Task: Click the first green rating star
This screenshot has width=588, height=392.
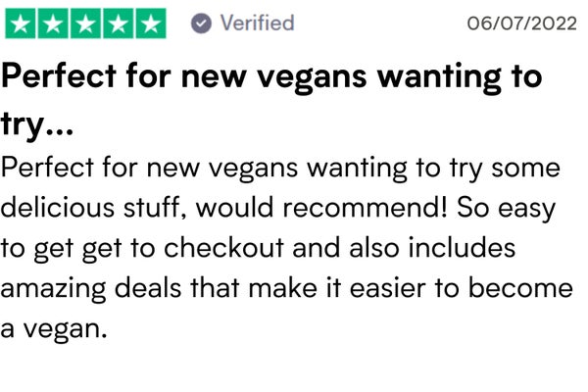Action: [x=21, y=24]
